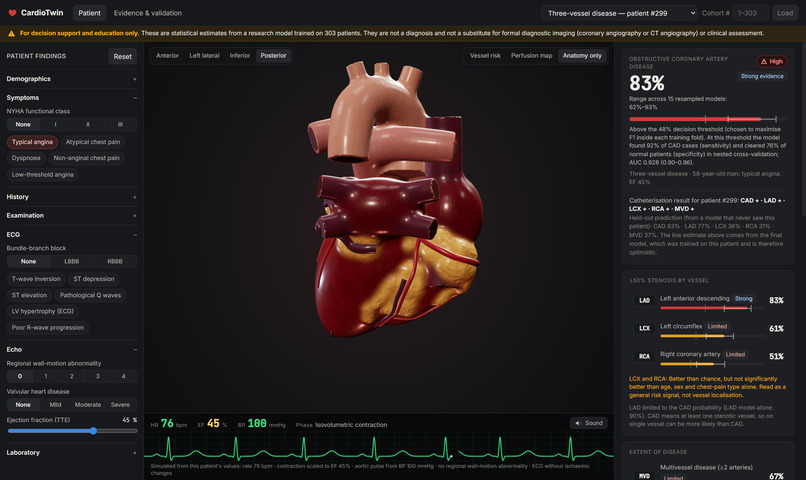Click the Strong tag next to Left anterior descending
Screen dimensions: 806x480
[743, 299]
